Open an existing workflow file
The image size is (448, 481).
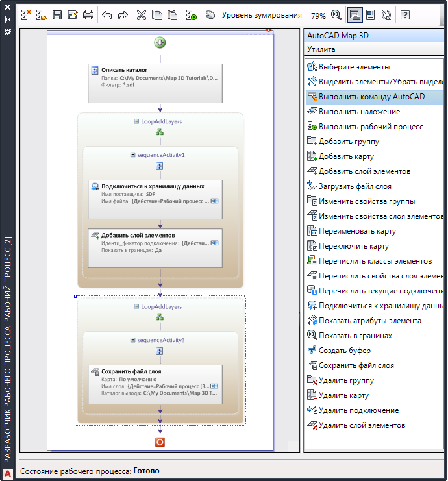[41, 15]
